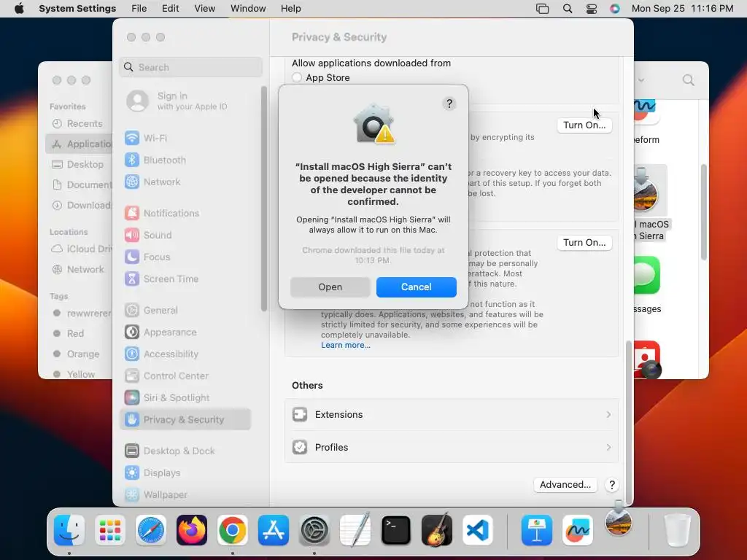The image size is (747, 560).
Task: Open the Apple menu
Action: click(19, 9)
